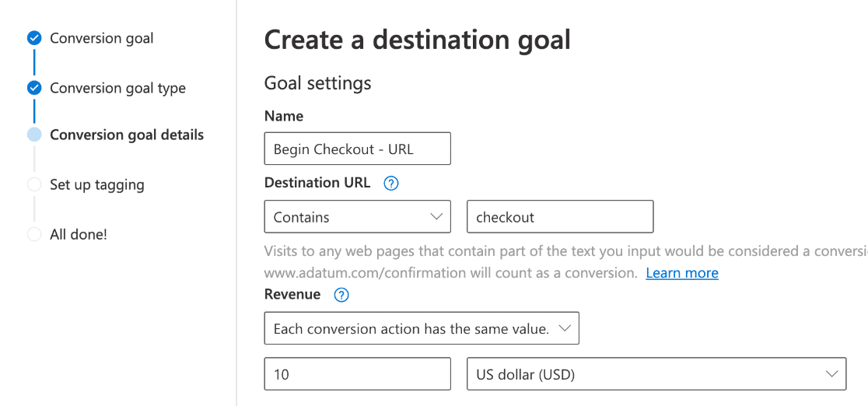Focus the Destination URL text field containing checkout
This screenshot has width=868, height=406.
pyautogui.click(x=559, y=217)
